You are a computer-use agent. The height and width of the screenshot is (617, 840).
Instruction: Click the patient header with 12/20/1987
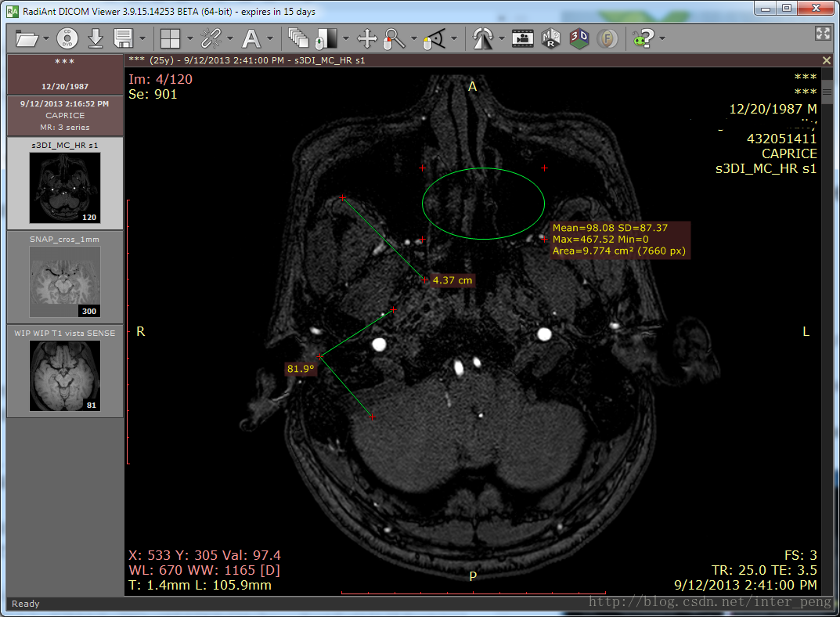65,74
